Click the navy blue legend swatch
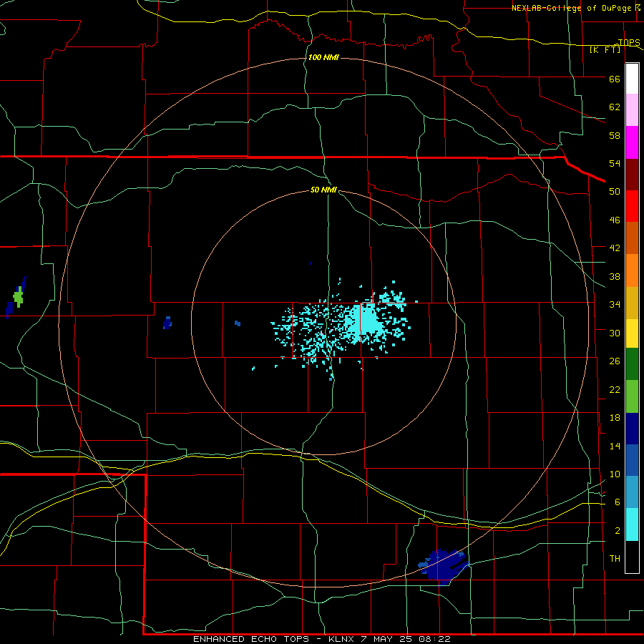Image resolution: width=644 pixels, height=644 pixels. point(632,429)
